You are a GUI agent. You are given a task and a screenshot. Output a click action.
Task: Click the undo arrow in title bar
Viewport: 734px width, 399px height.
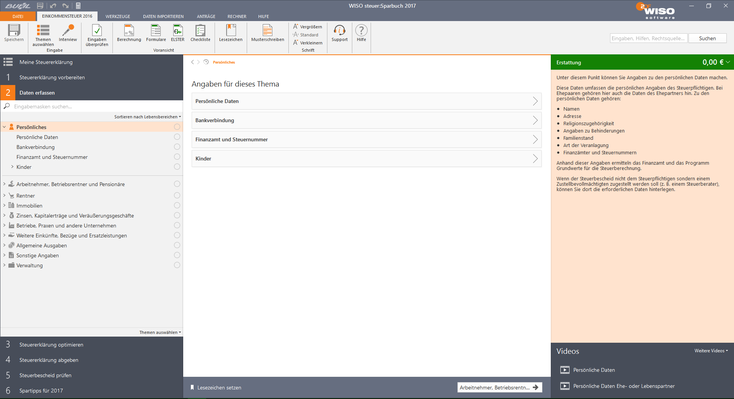tap(53, 6)
